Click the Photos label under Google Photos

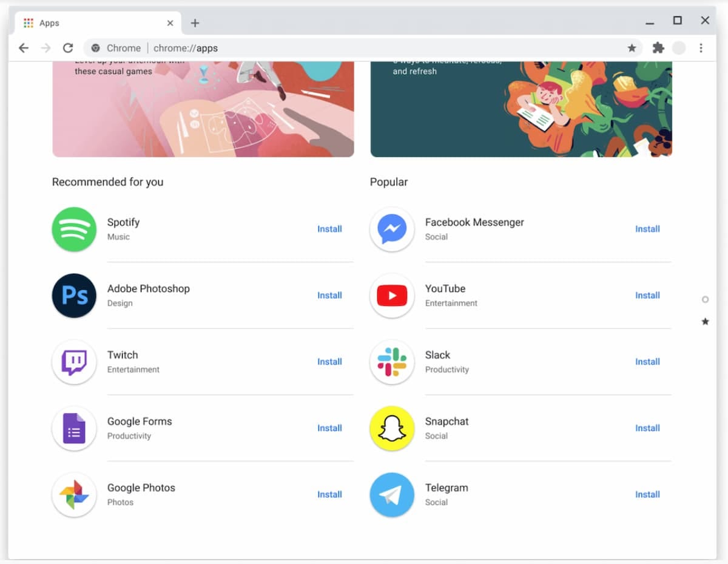[x=120, y=502]
